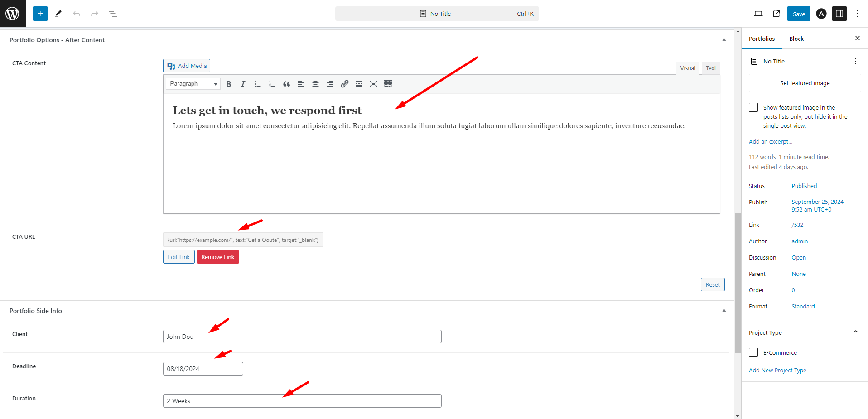This screenshot has width=868, height=419.
Task: Place cursor in CTA heading text
Action: point(267,111)
